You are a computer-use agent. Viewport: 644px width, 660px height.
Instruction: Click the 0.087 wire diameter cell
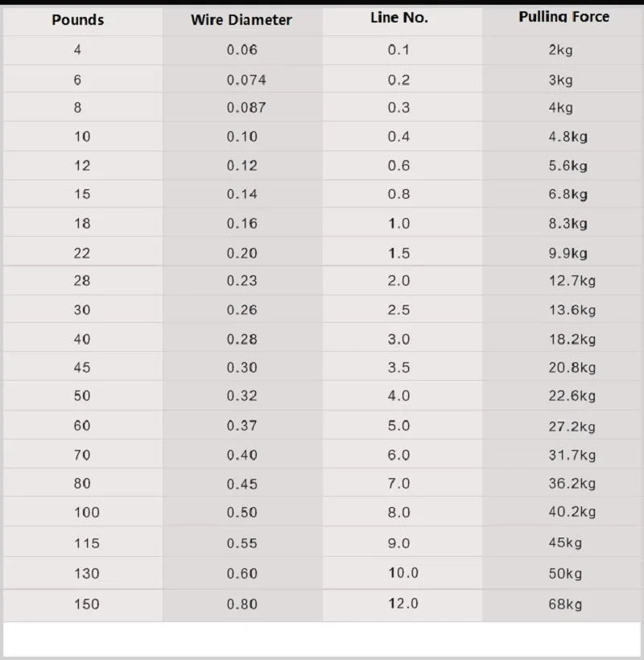tap(246, 108)
